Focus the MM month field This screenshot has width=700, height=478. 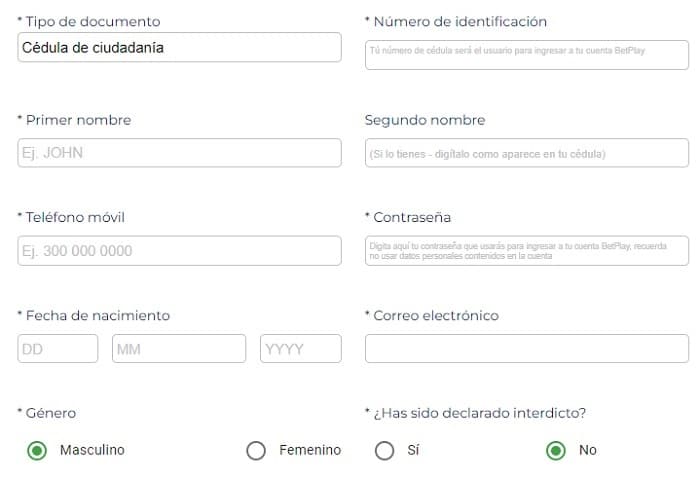click(x=179, y=349)
